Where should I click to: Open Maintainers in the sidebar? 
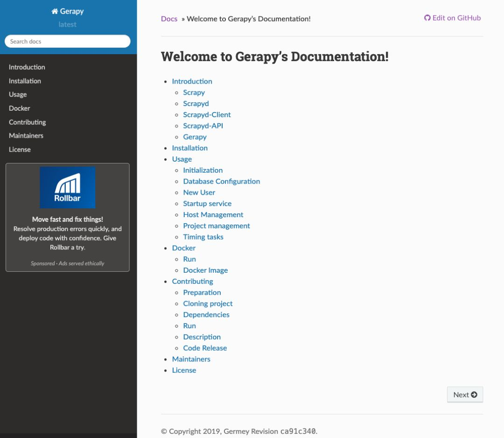pos(26,136)
